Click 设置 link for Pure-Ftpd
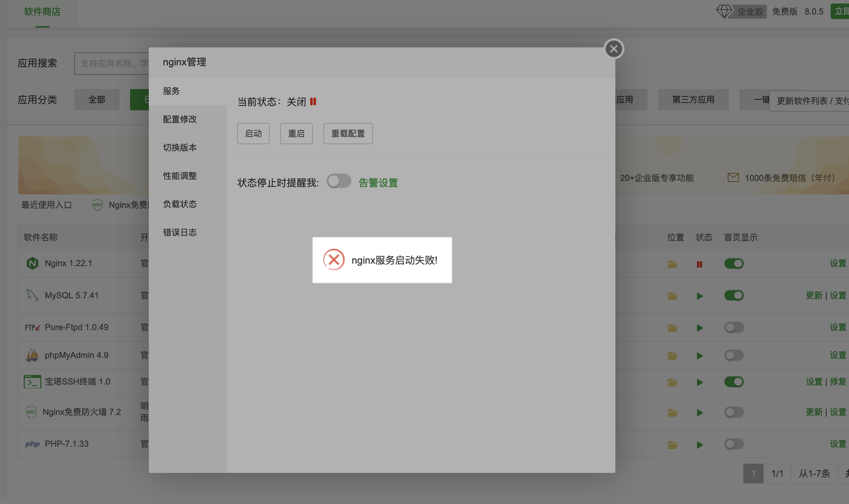Image resolution: width=849 pixels, height=504 pixels. 838,327
